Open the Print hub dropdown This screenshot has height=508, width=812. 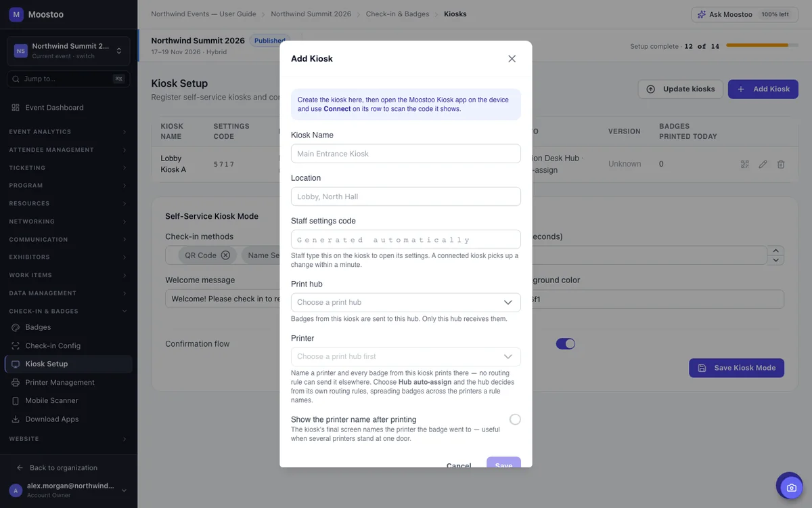pyautogui.click(x=406, y=302)
